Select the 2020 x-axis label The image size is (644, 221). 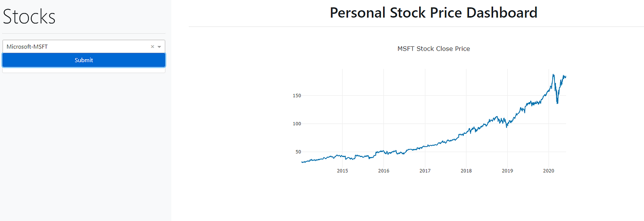click(x=548, y=171)
